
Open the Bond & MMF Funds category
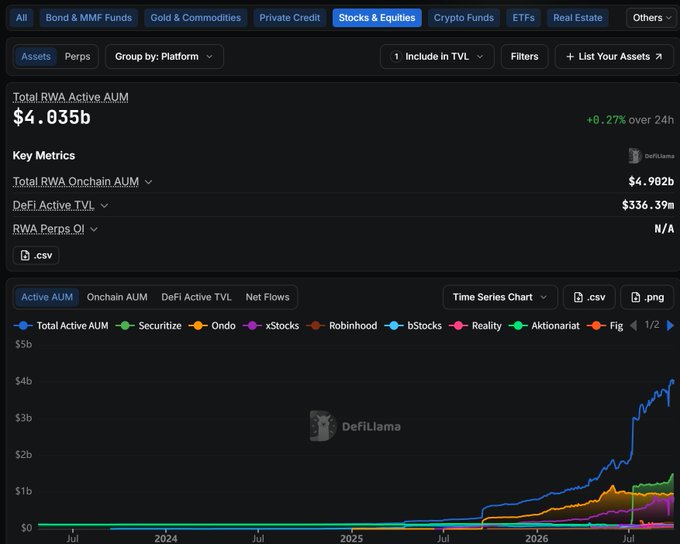coord(88,18)
